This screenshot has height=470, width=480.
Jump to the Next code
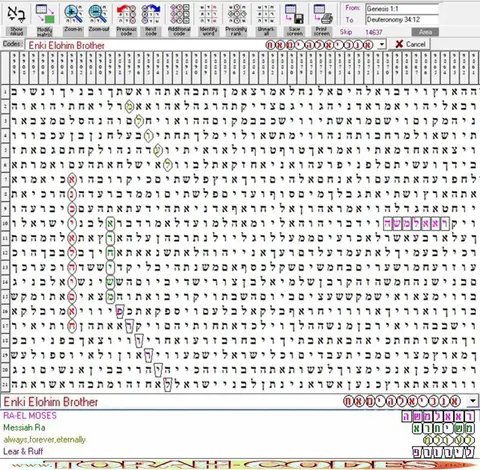tap(151, 19)
